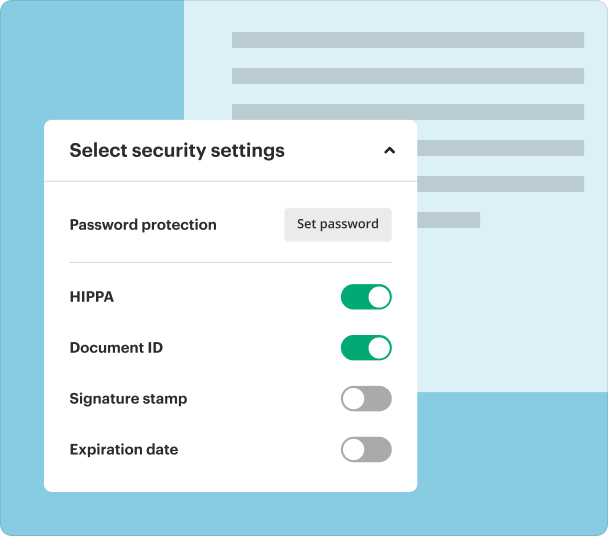This screenshot has height=536, width=608.
Task: Disable the HIPPA toggle switch
Action: pos(366,297)
